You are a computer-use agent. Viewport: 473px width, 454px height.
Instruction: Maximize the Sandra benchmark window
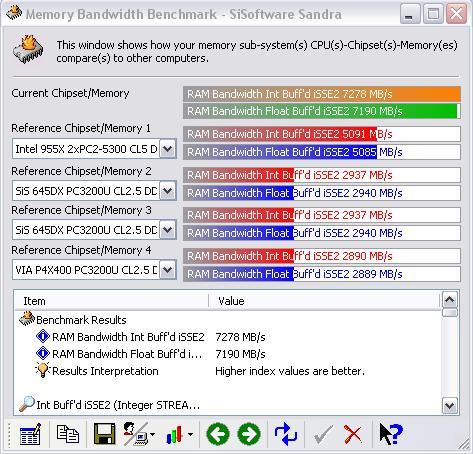click(x=433, y=14)
